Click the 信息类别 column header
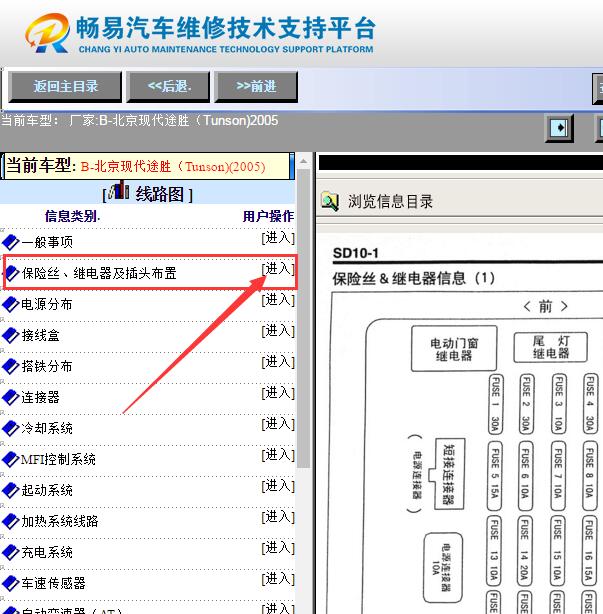603x614 pixels. coord(72,216)
